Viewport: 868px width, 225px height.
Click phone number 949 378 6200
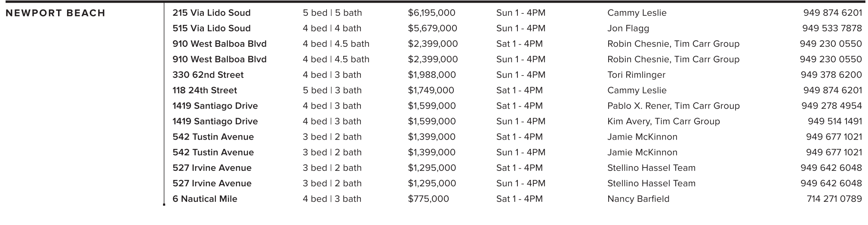(x=831, y=75)
